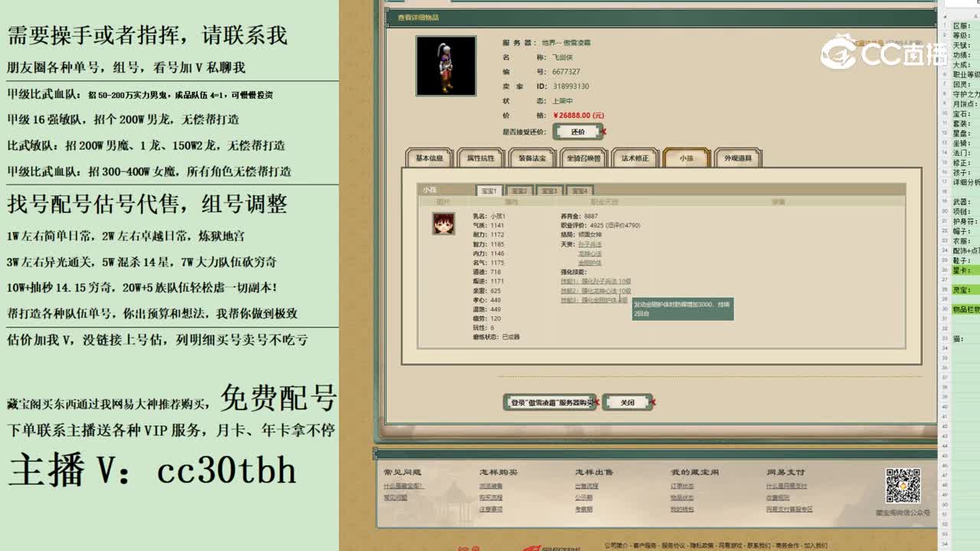Click the seller ID 318993130
The height and width of the screenshot is (551, 980).
[x=571, y=86]
